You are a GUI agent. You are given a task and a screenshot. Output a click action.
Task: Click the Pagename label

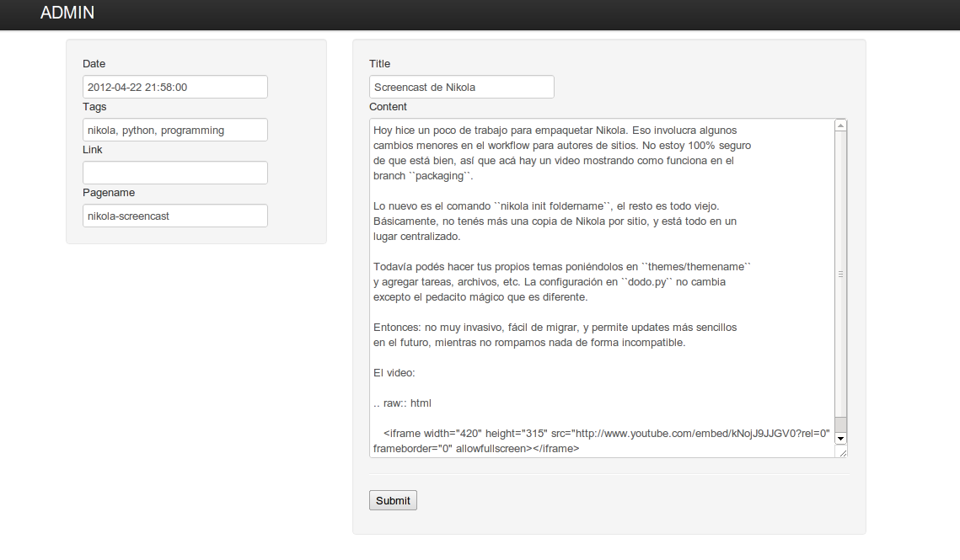109,192
